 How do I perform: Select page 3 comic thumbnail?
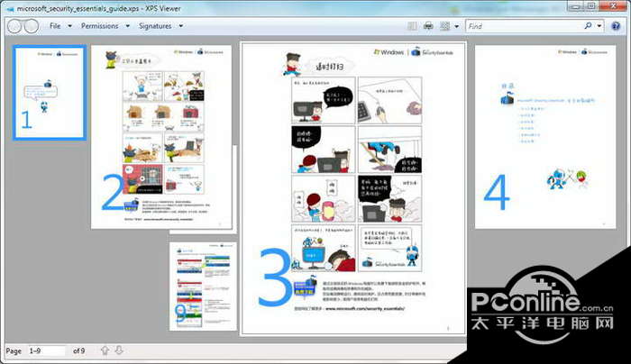(353, 187)
